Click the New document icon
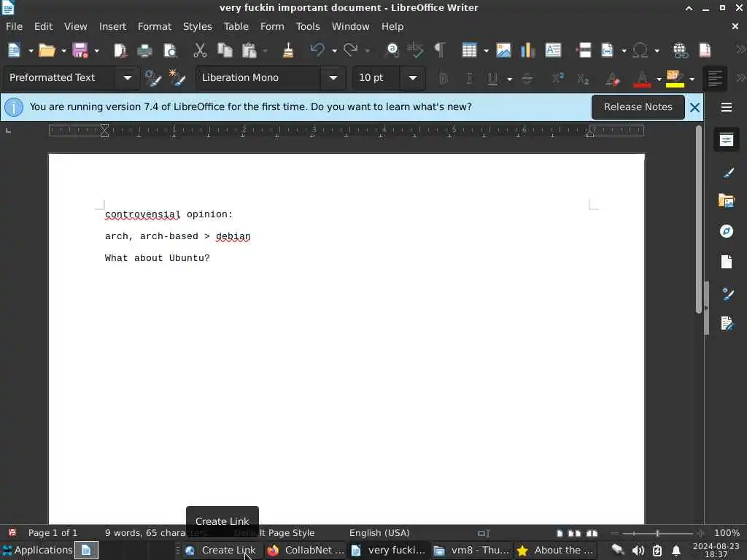 pos(15,50)
